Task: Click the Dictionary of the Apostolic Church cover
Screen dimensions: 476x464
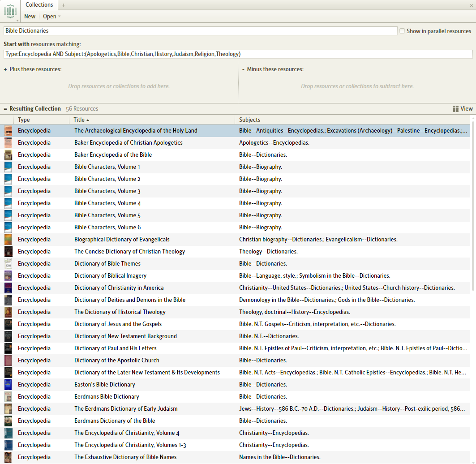Action: pyautogui.click(x=8, y=361)
